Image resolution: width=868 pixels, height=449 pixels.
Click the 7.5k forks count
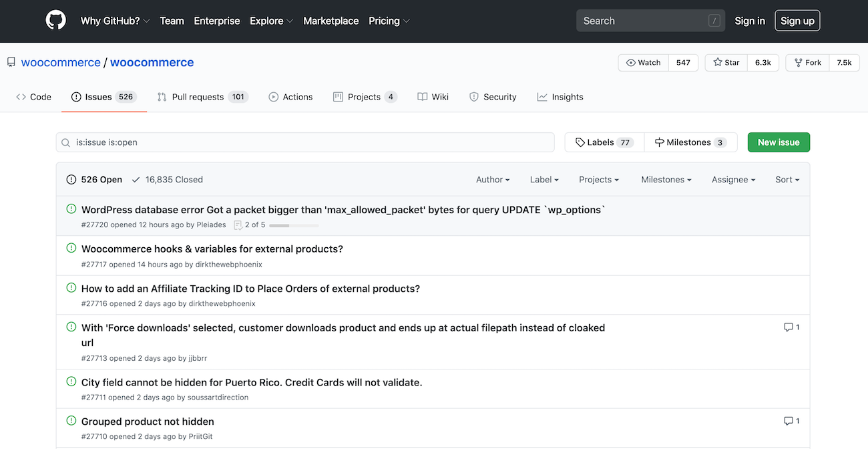tap(845, 62)
